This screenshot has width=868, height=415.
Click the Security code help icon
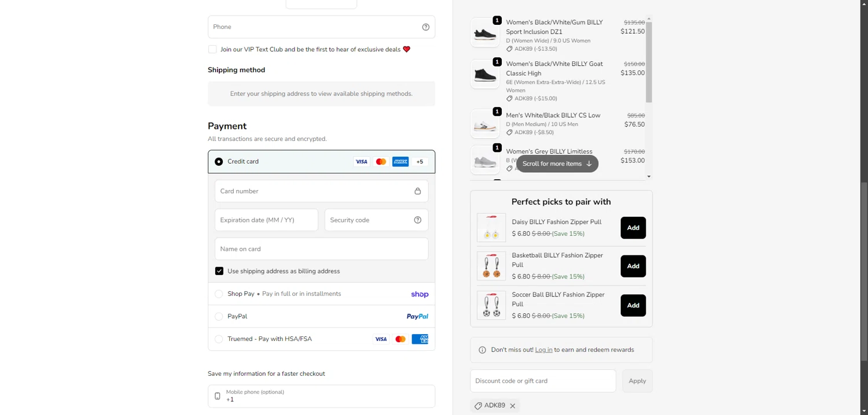coord(418,220)
